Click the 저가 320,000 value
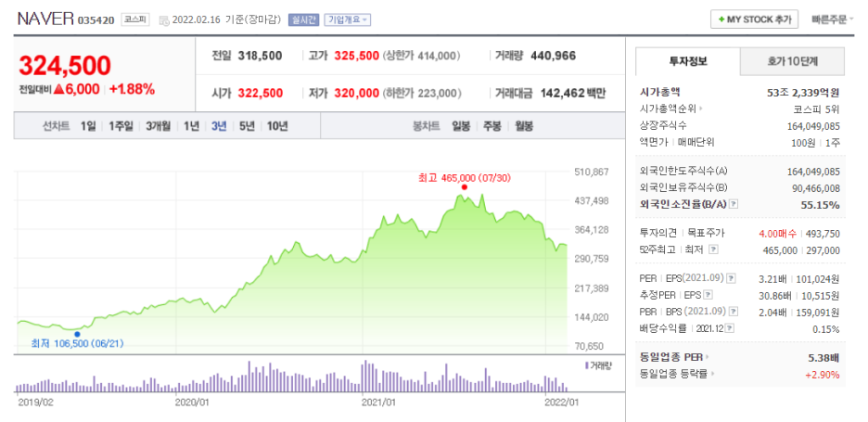868x422 pixels. pos(356,93)
